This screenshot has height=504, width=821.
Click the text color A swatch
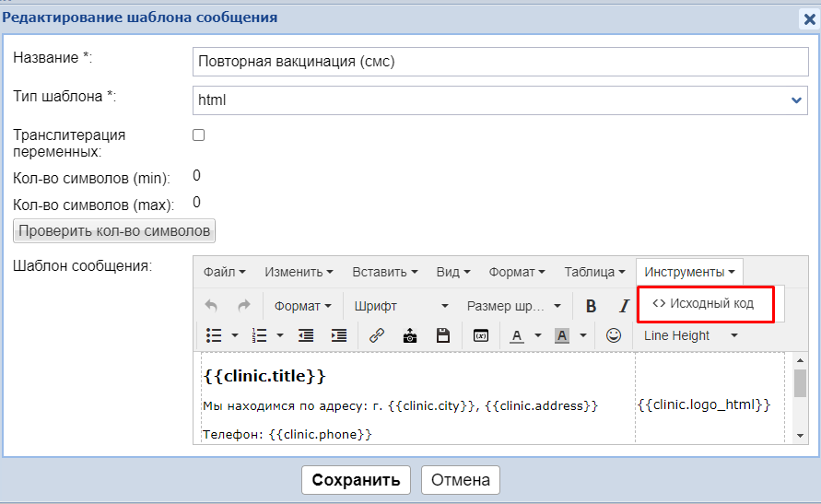click(x=516, y=335)
